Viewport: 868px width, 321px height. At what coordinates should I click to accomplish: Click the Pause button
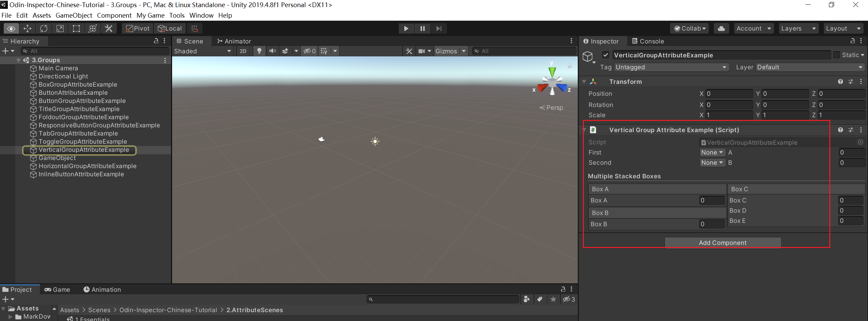(x=422, y=29)
